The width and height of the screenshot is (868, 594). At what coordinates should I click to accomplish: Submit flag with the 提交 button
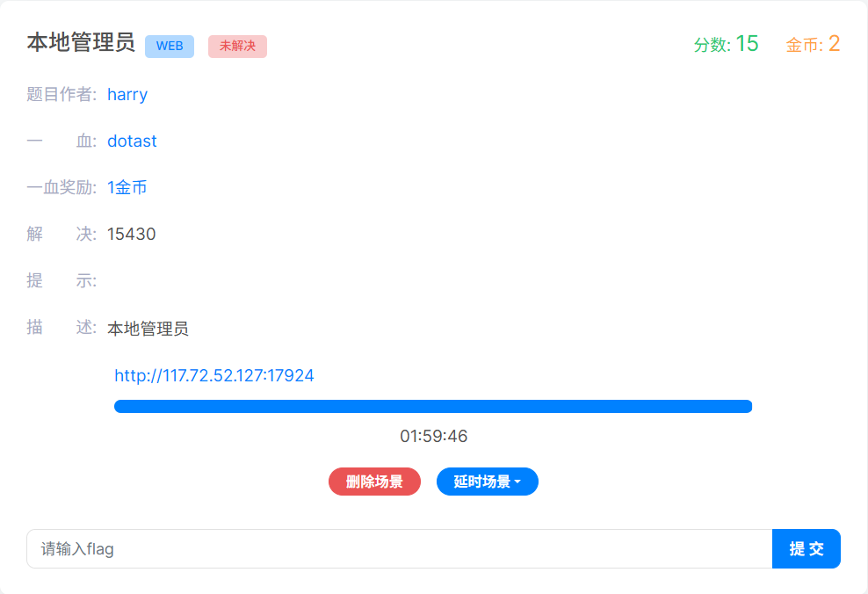806,548
